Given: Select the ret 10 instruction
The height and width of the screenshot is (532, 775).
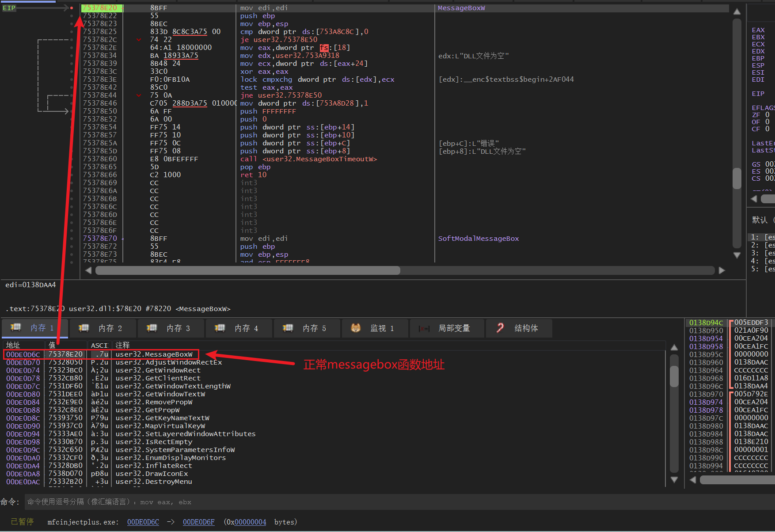Looking at the screenshot, I should pyautogui.click(x=254, y=175).
